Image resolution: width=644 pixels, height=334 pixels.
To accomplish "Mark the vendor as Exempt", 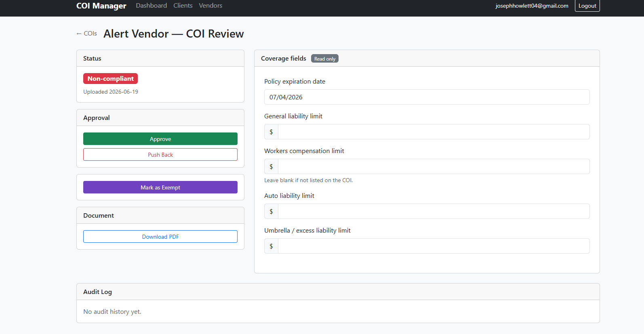I will 160,187.
